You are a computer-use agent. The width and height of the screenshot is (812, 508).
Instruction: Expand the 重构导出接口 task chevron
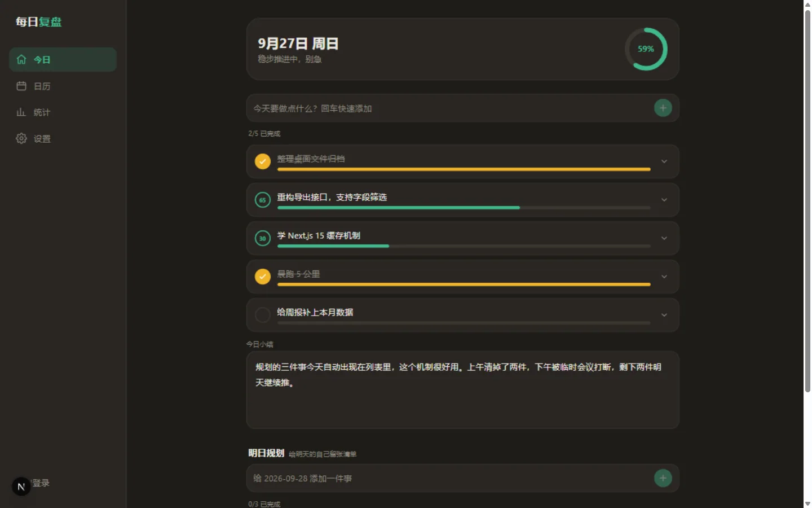click(664, 200)
